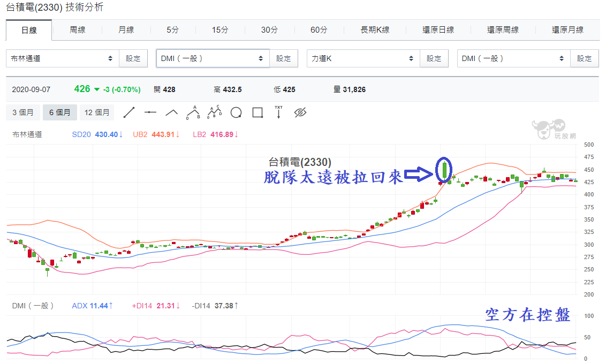Click the 500 price axis label
This screenshot has width=606, height=364.
589,145
